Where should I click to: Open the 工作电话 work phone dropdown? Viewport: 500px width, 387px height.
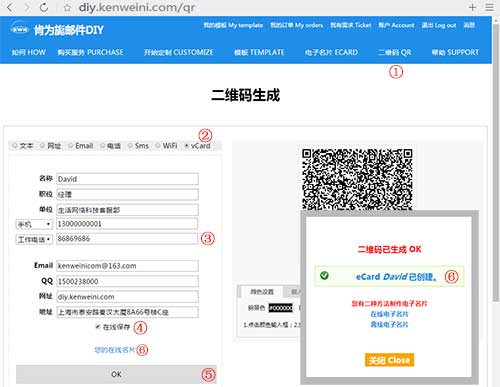(x=34, y=239)
